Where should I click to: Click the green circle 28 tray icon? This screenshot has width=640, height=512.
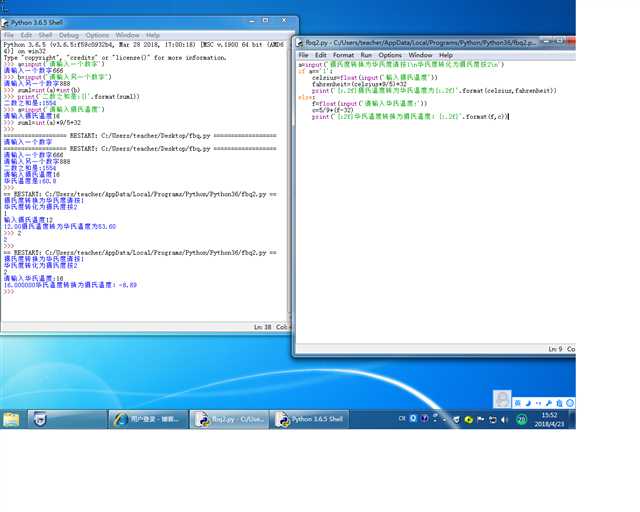[x=522, y=420]
